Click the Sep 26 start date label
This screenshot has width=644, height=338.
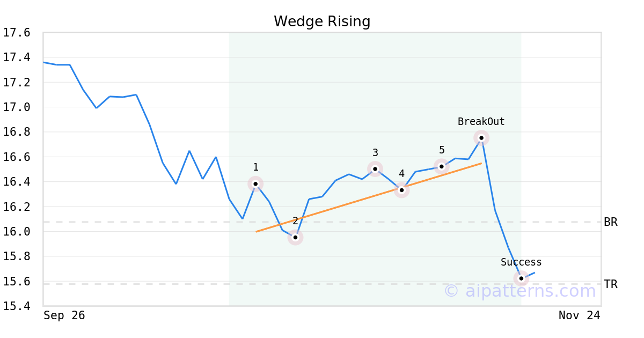tap(64, 315)
